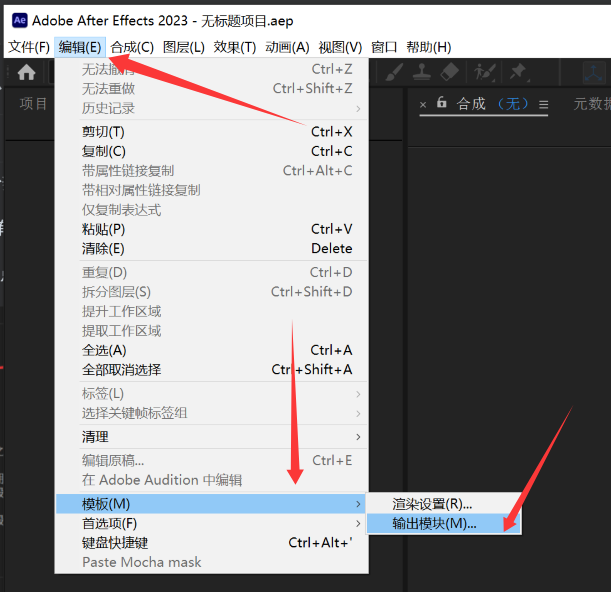The image size is (611, 592).
Task: Click the Home icon in the toolbar
Action: point(26,72)
